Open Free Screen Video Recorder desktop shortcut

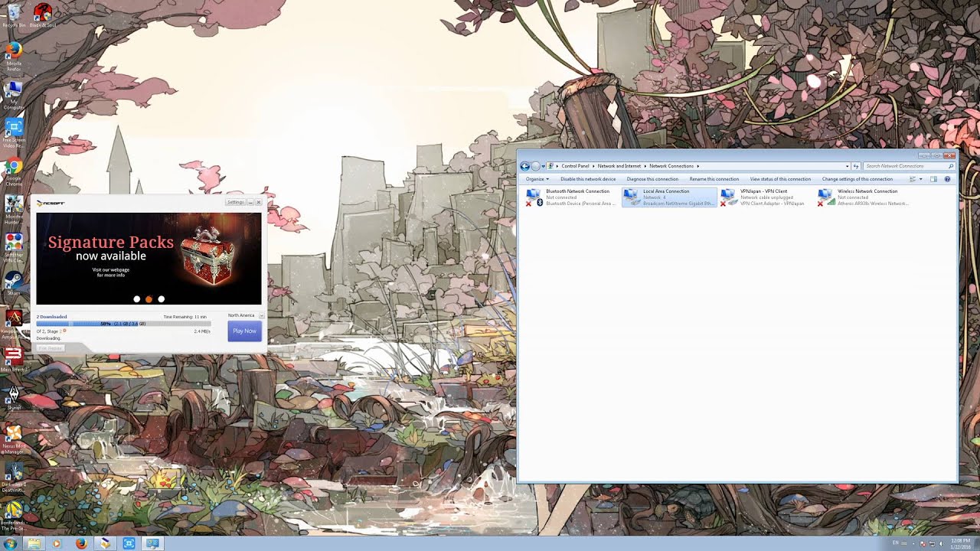[x=14, y=132]
